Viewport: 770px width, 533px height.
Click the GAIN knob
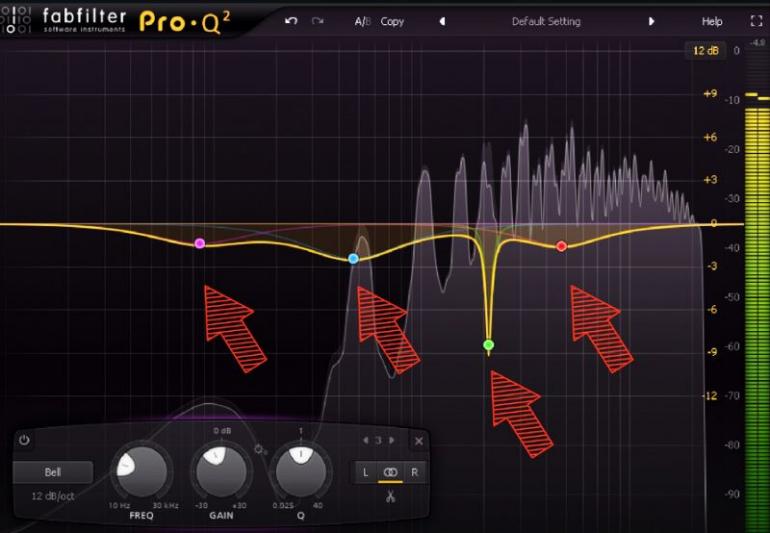221,472
